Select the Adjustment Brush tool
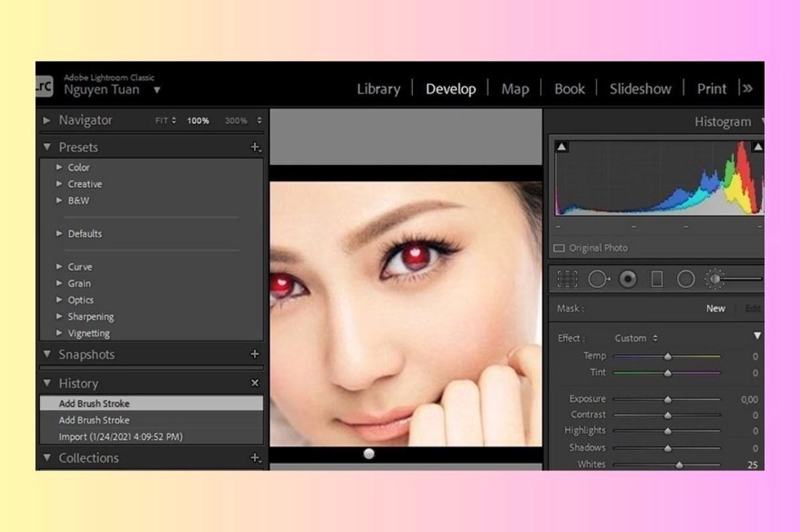Image resolution: width=800 pixels, height=532 pixels. click(716, 279)
